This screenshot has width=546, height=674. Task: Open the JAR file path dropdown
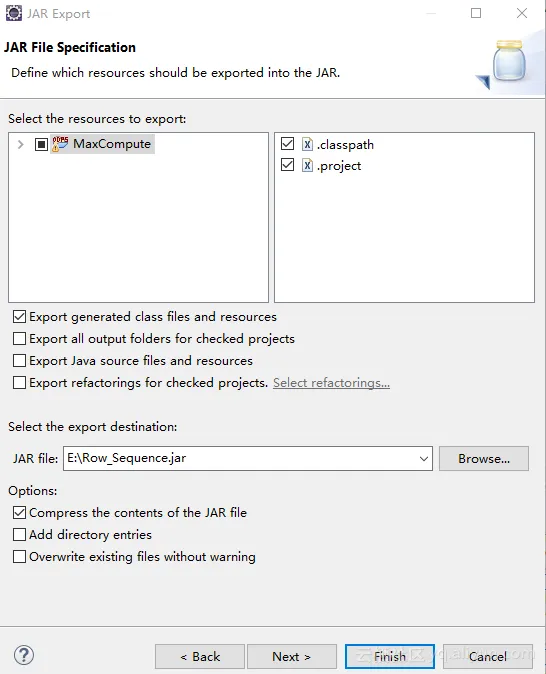[423, 459]
